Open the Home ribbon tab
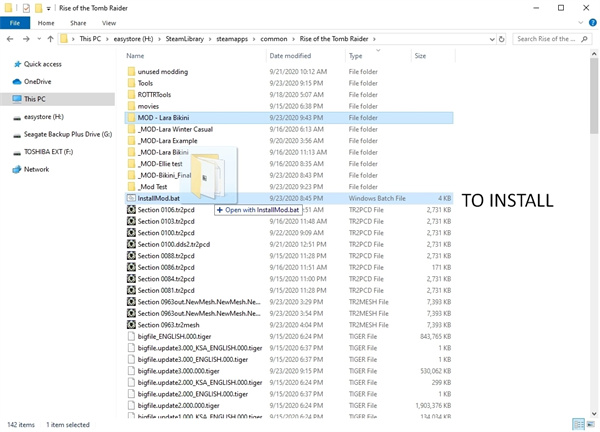The width and height of the screenshot is (600, 432). 48,22
